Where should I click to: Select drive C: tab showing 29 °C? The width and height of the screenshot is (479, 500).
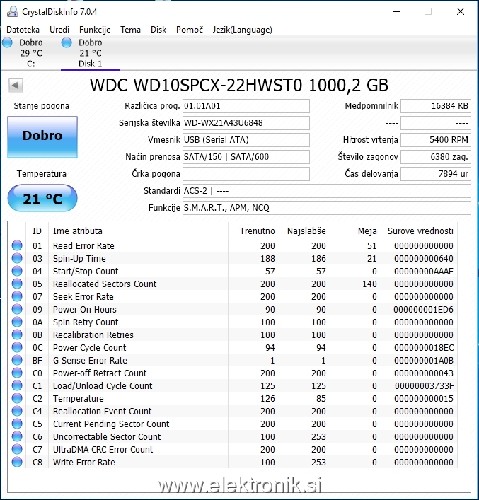pyautogui.click(x=31, y=53)
